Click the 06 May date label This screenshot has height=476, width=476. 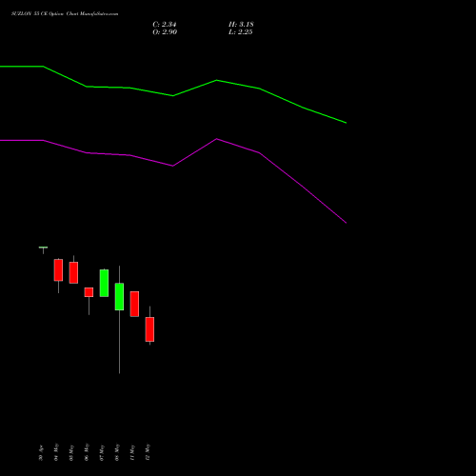coord(87,452)
